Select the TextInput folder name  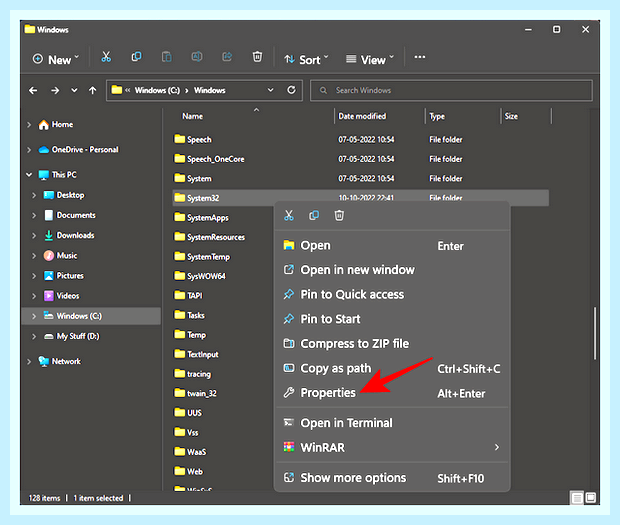[202, 354]
